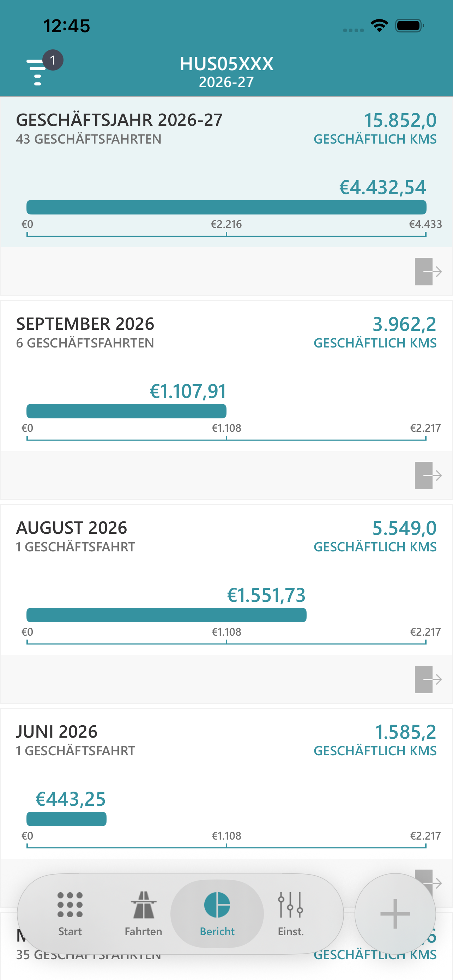Tap the HUS05XXX vehicle title
Image resolution: width=453 pixels, height=980 pixels.
coord(227,63)
